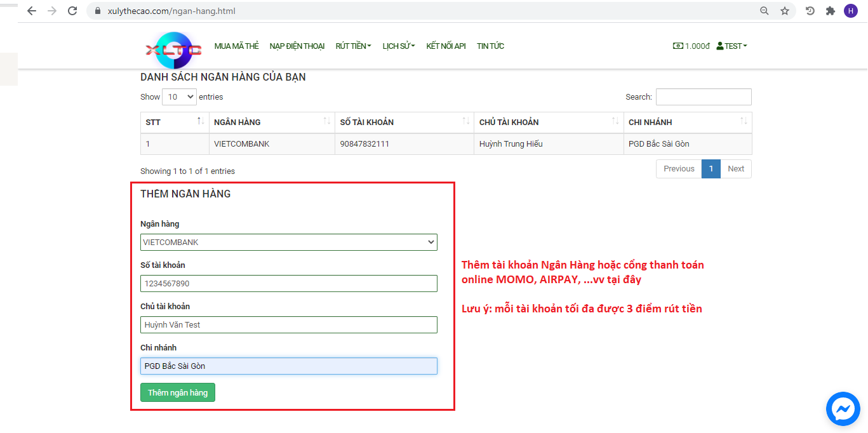The height and width of the screenshot is (433, 868).
Task: Reload the current page
Action: click(72, 11)
